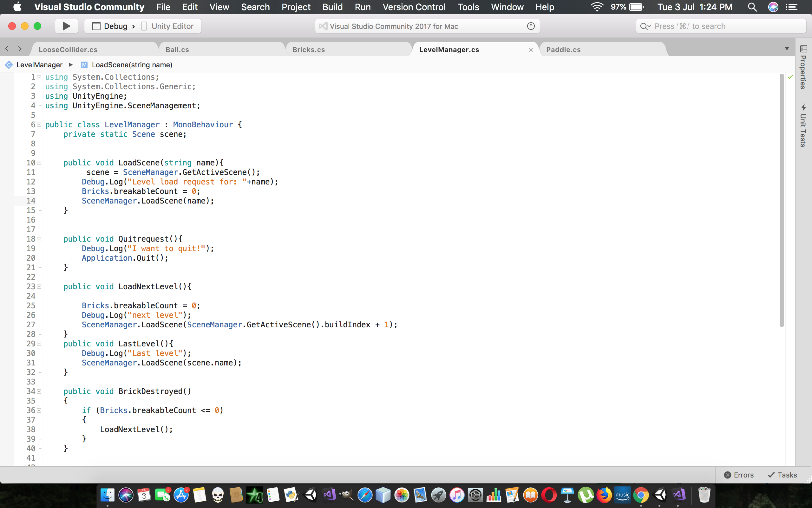812x508 pixels.
Task: Click the vertical editor scrollbar thumb
Action: pos(782,201)
